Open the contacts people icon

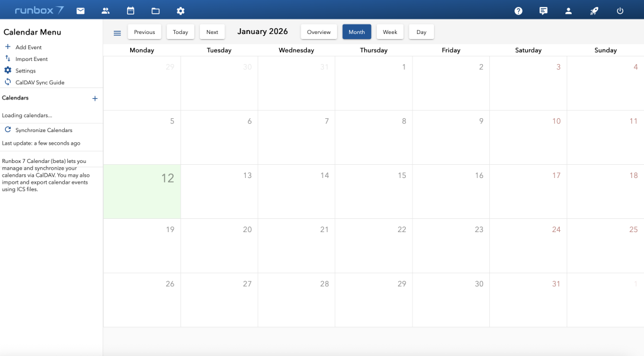106,11
